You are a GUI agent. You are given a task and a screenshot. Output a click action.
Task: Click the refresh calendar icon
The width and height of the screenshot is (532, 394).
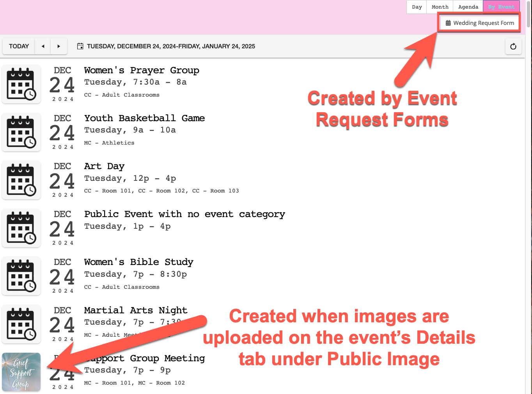513,46
